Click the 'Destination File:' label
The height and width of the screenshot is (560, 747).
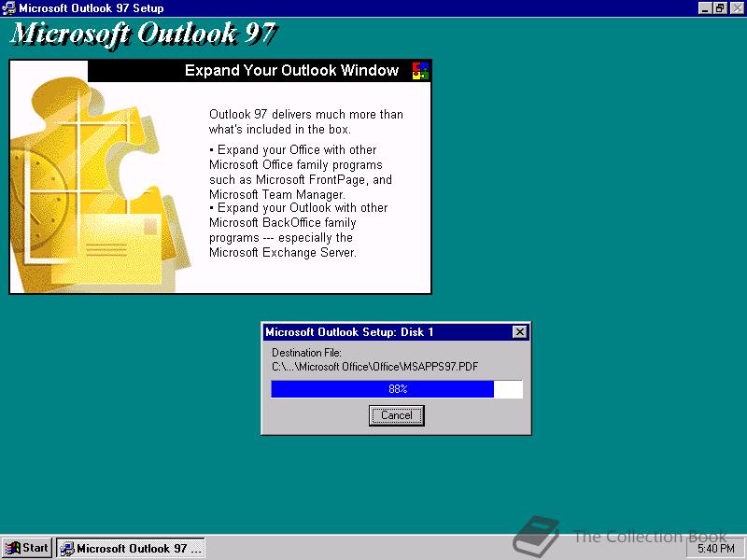pyautogui.click(x=306, y=353)
